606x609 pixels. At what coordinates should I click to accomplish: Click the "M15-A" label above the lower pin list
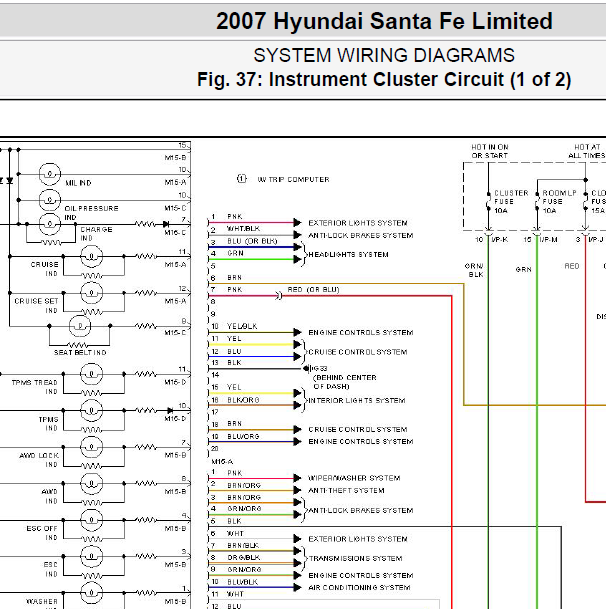click(222, 462)
